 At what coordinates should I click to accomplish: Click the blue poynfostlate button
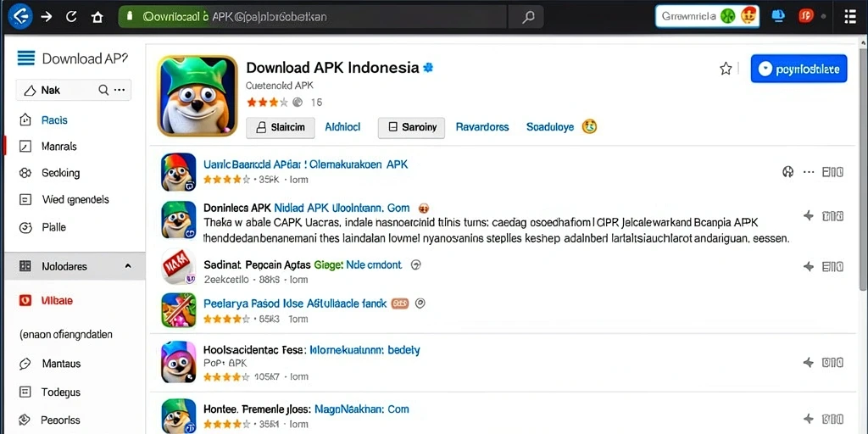click(798, 69)
